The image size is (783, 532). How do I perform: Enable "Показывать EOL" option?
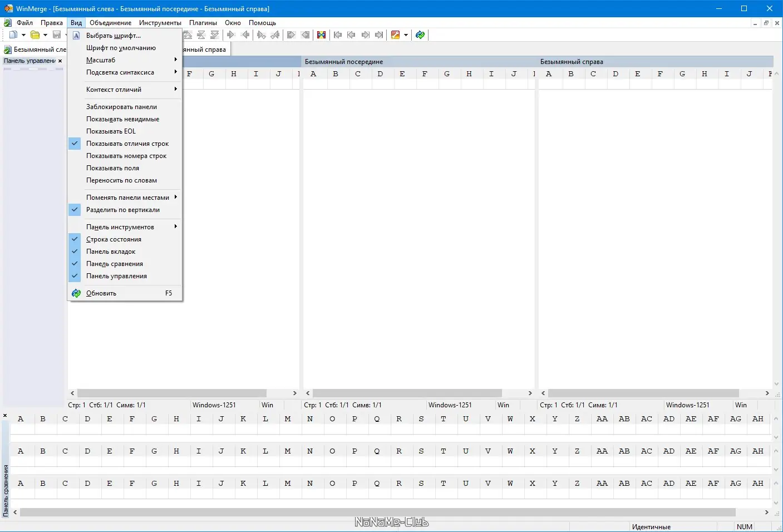point(125,131)
